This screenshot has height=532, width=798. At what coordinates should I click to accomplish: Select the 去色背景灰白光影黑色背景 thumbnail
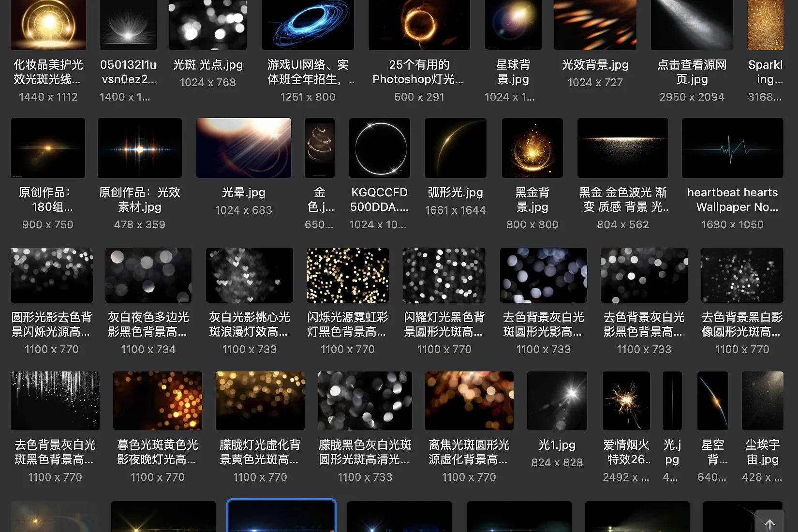pyautogui.click(x=644, y=275)
